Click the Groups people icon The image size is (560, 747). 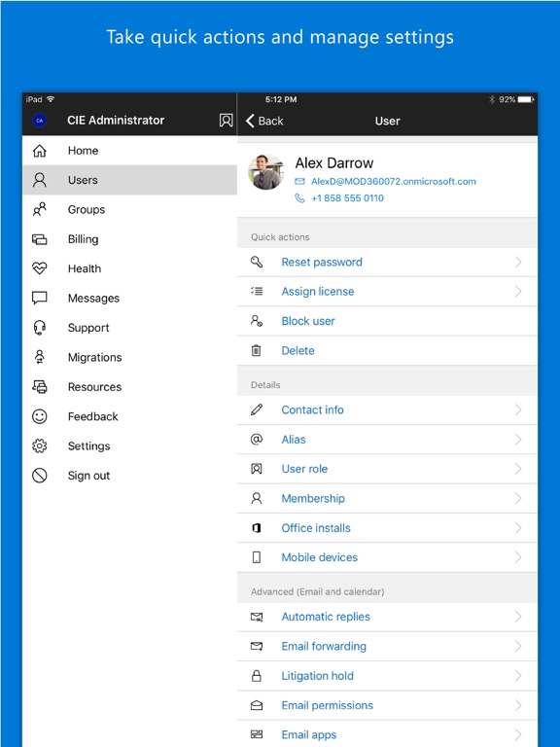[x=40, y=210]
